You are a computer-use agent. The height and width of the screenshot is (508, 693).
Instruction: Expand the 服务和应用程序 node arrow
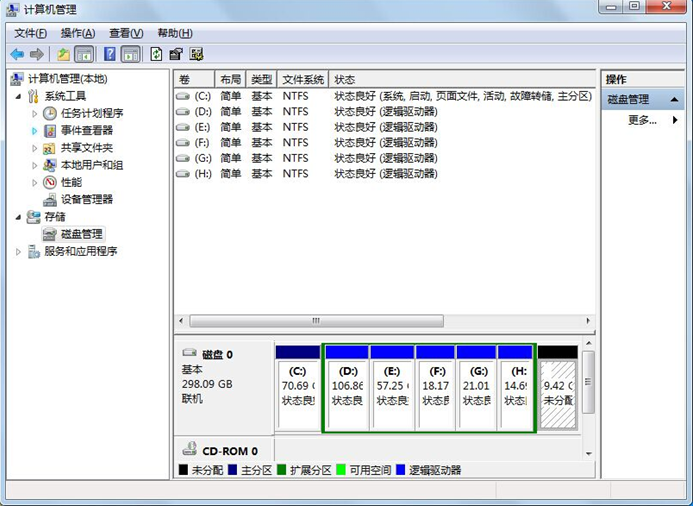18,252
